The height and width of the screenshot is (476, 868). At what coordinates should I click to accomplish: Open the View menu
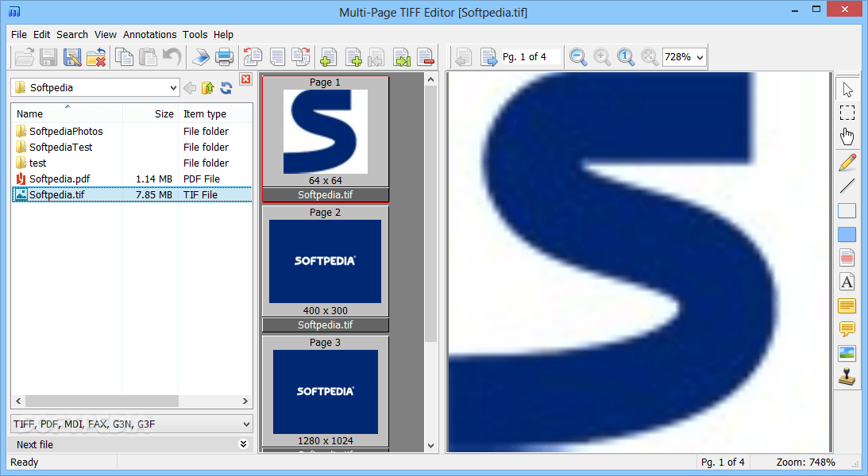click(105, 34)
